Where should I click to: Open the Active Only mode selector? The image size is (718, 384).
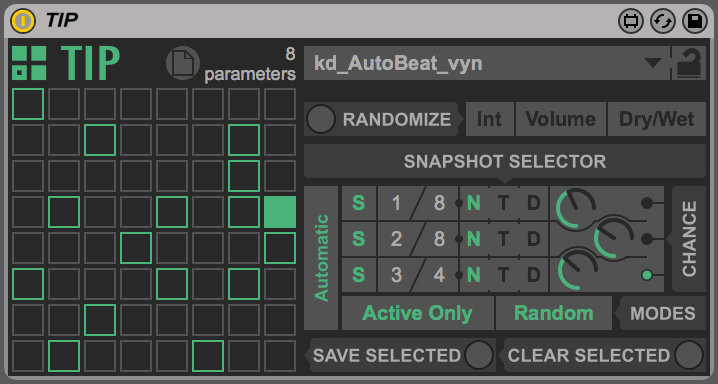point(418,313)
